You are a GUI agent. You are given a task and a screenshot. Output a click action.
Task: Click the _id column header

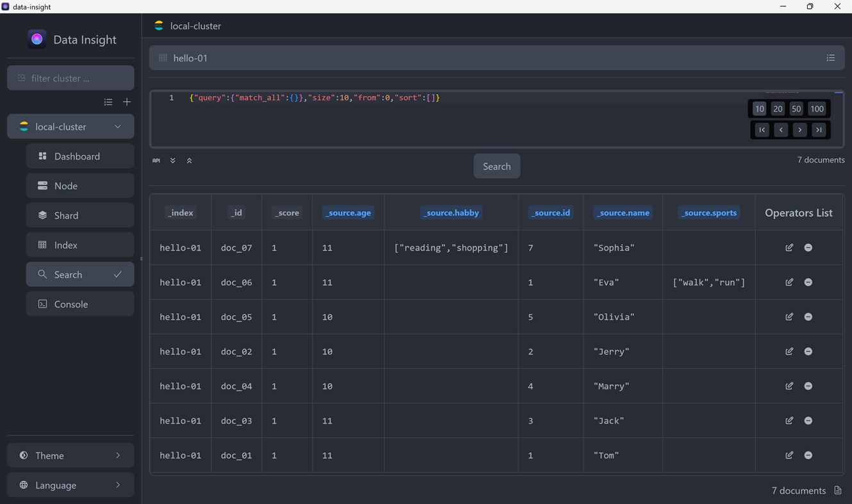click(236, 213)
